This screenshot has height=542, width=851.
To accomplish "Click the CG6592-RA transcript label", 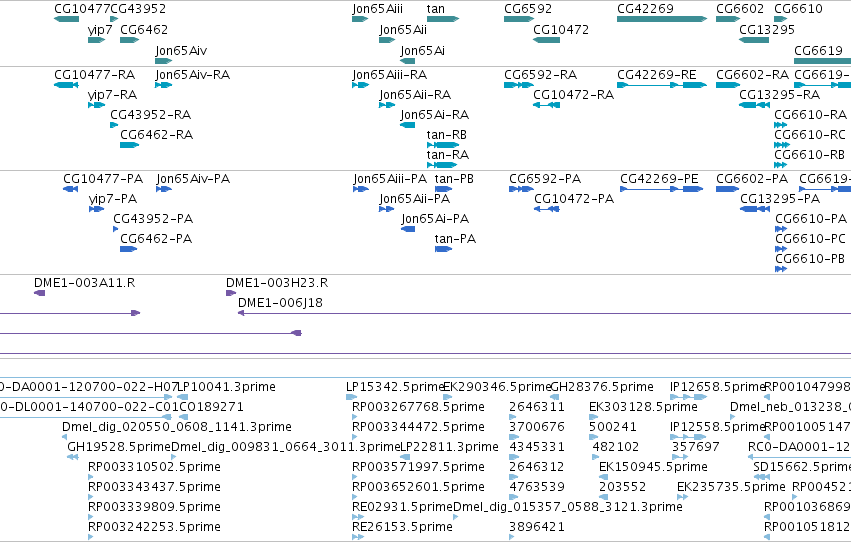I will click(541, 75).
